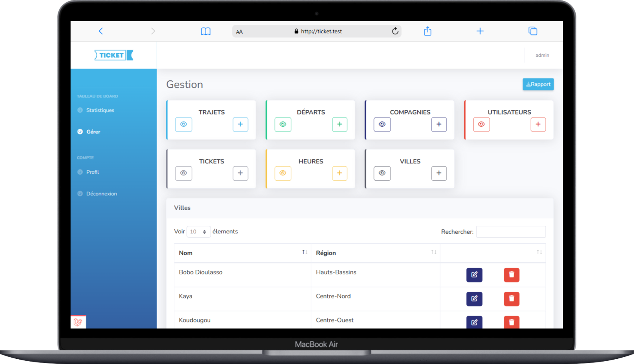
Task: Click the Rechercher search field
Action: coord(510,232)
